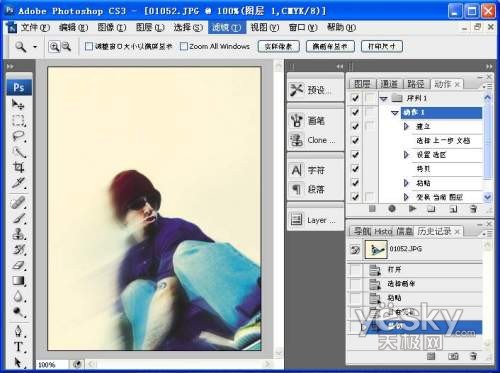Toggle resize-windows-to-fit checkbox
The height and width of the screenshot is (373, 500).
coord(88,46)
